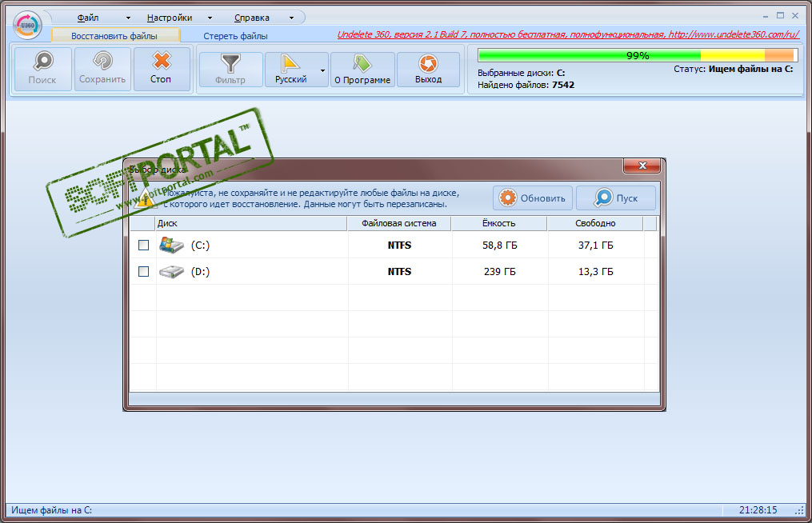The width and height of the screenshot is (812, 523).
Task: Click the status bar time 21:28:15
Action: click(x=758, y=510)
